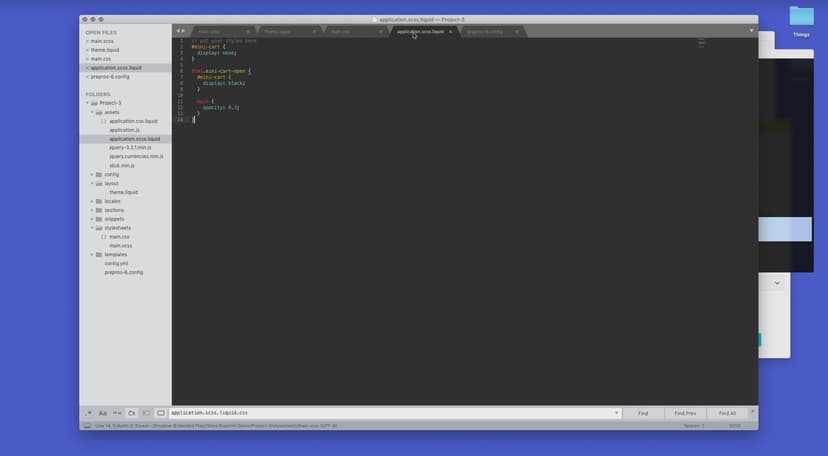Expand the config folder
This screenshot has width=828, height=456.
tap(92, 174)
